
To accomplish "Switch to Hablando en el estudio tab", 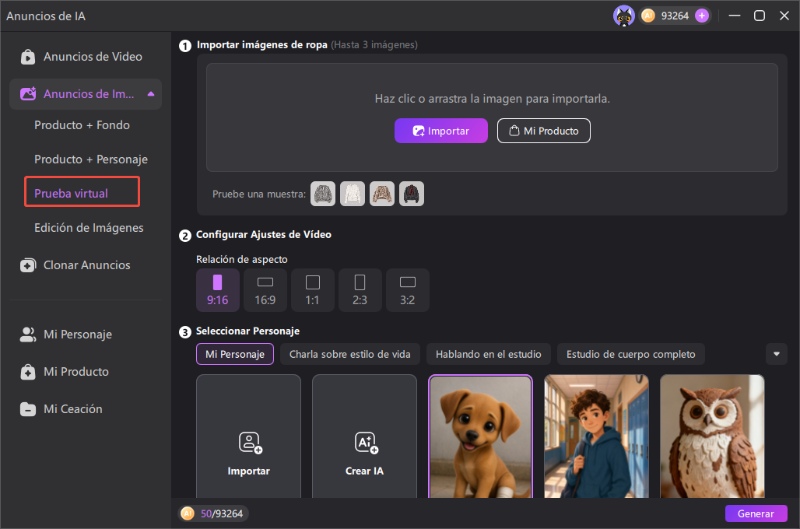I will pos(488,354).
